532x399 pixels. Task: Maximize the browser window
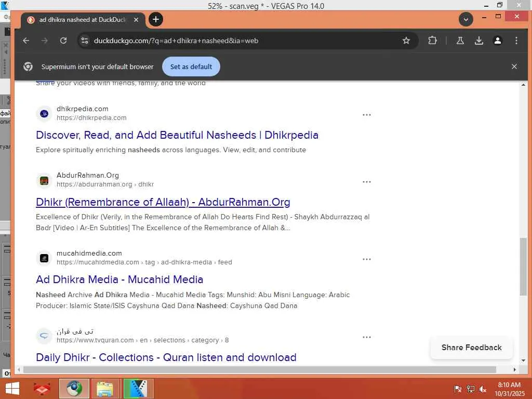[498, 17]
